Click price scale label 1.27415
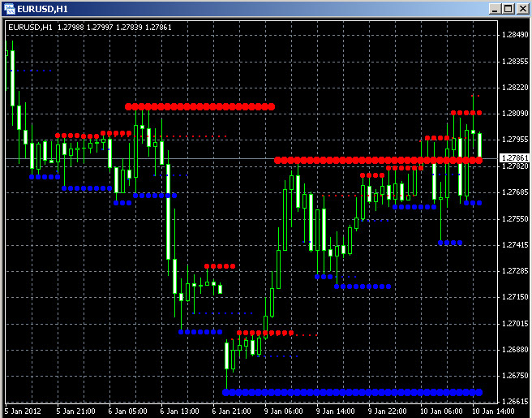 coord(515,245)
